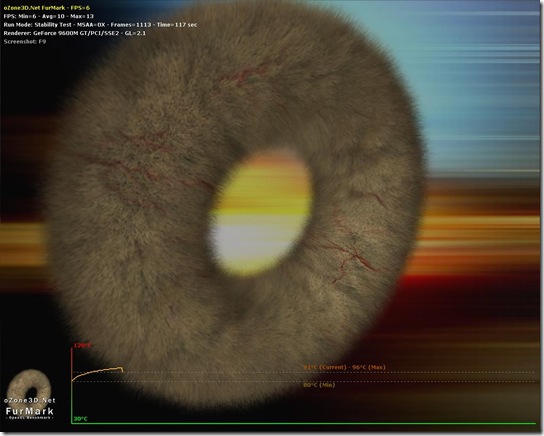Click the 'oZone3D.Net' logo text
Image resolution: width=544 pixels, height=436 pixels.
tap(30, 400)
